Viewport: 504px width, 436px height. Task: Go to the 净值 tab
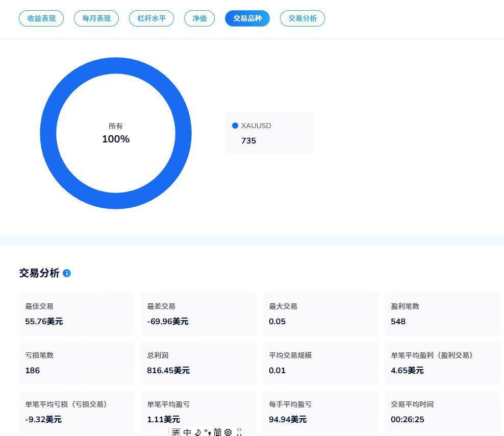[x=199, y=18]
